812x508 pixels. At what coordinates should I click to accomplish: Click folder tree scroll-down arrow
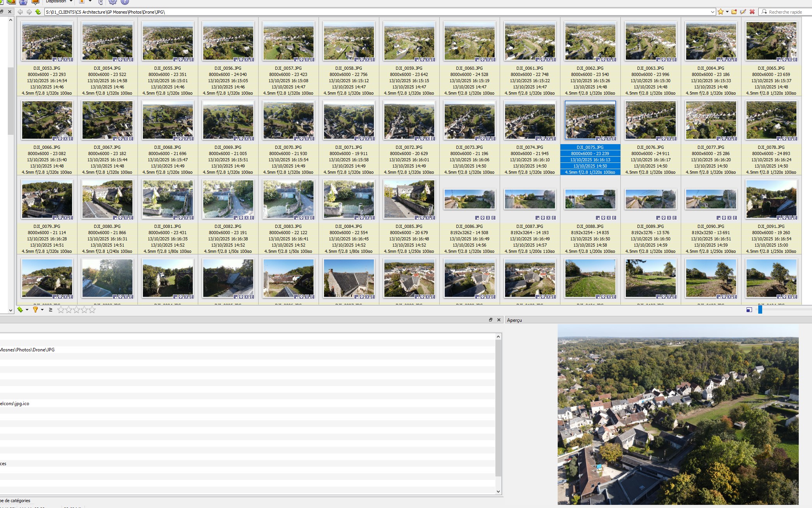11,310
